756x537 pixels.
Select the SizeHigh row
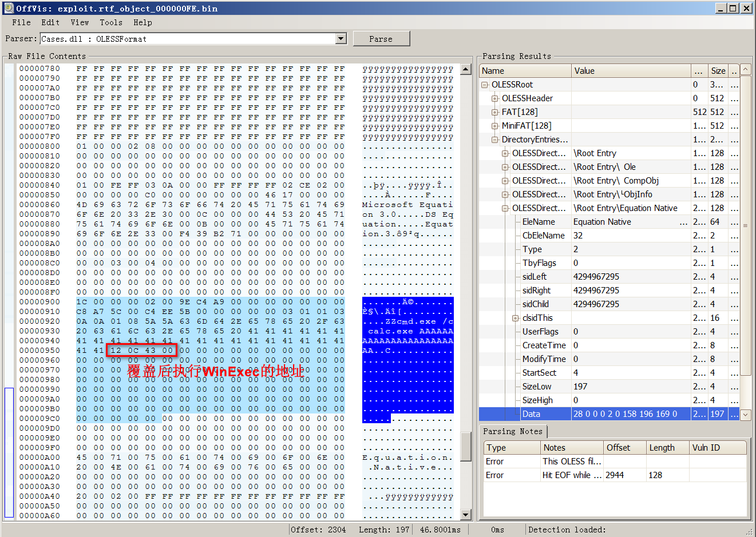tap(609, 400)
